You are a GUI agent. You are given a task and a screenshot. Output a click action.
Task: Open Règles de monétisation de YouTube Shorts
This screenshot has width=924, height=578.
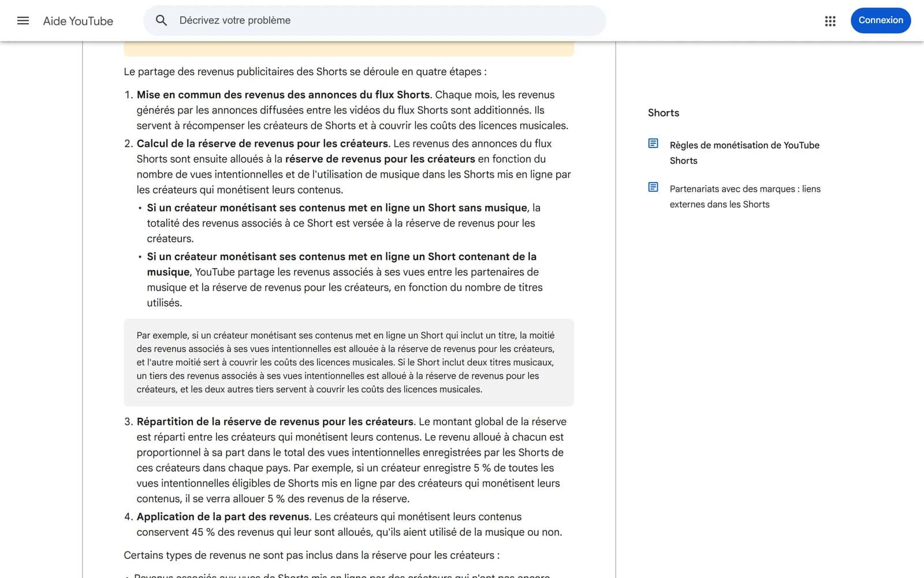pyautogui.click(x=744, y=153)
